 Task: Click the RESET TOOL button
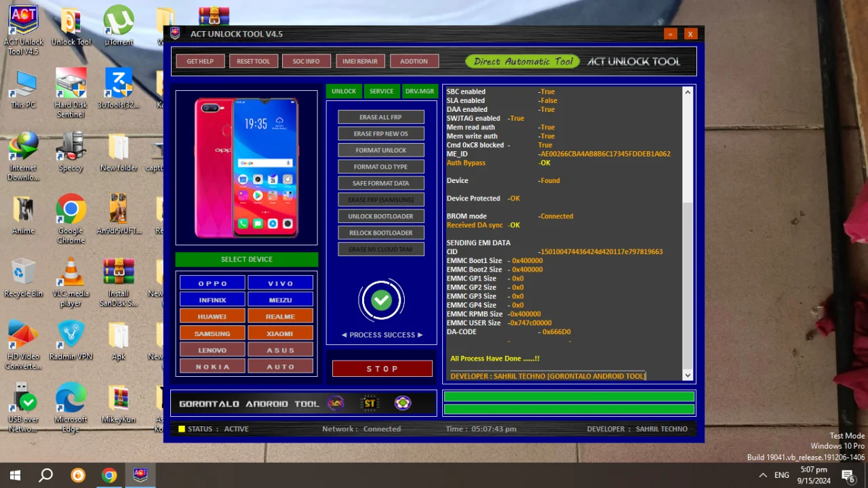tap(254, 61)
